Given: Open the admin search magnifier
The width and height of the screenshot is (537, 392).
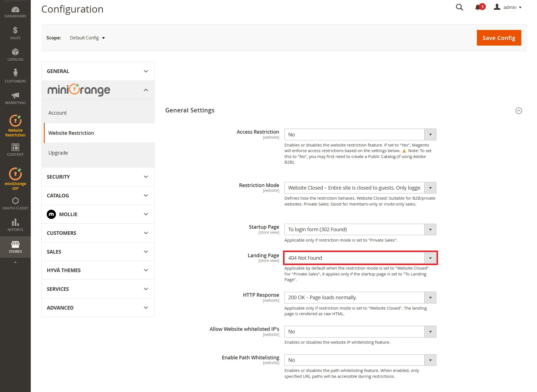Looking at the screenshot, I should [x=459, y=7].
